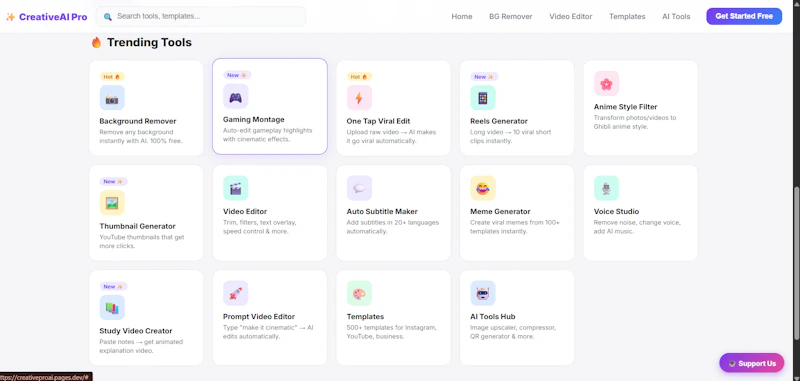Select the Auto Subtitle Maker title
The width and height of the screenshot is (800, 381).
pos(382,211)
